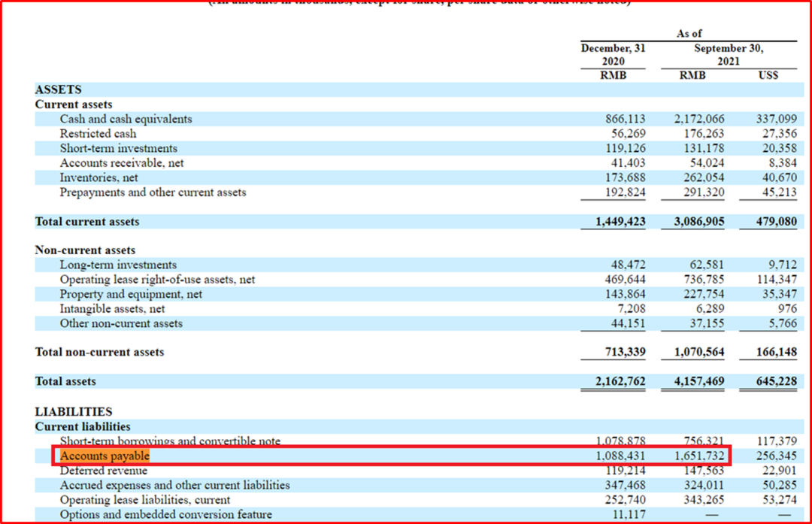Click the Total assets row label

coord(65,381)
